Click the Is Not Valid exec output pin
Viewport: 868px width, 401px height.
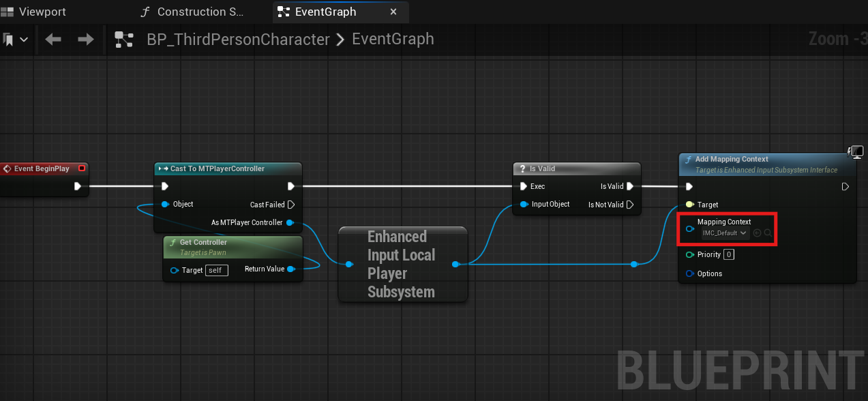(x=629, y=205)
